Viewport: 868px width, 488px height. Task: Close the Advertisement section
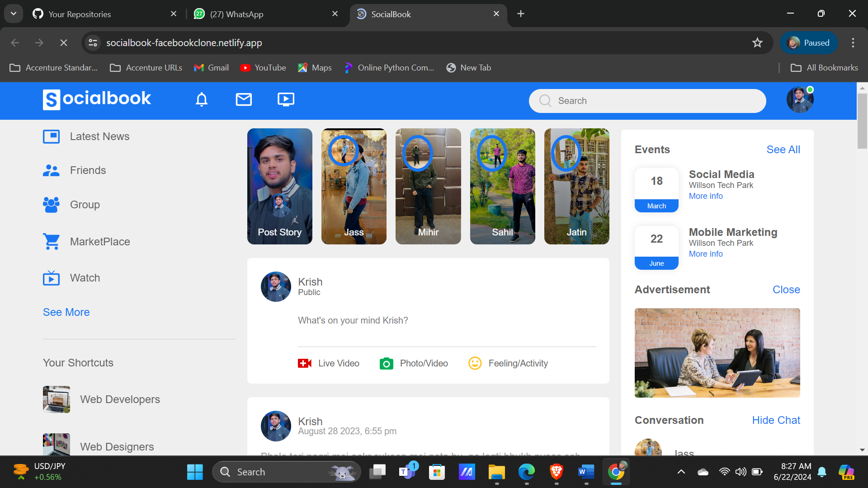click(786, 290)
